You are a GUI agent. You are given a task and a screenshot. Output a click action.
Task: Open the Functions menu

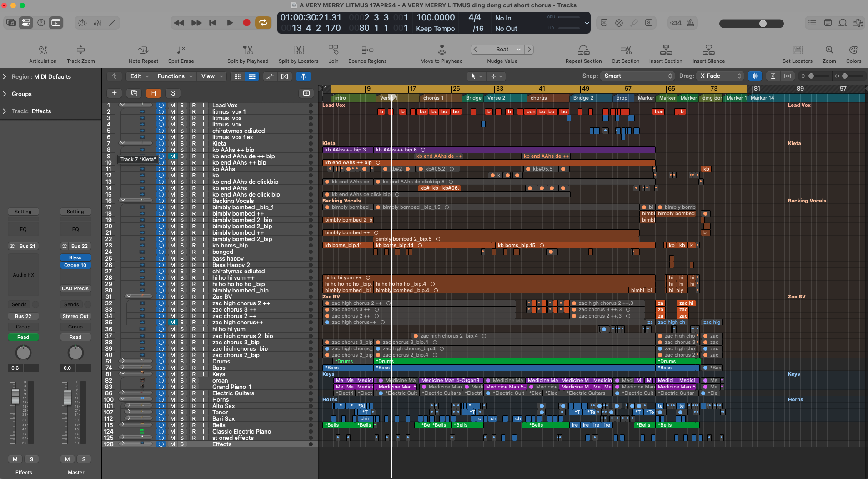pyautogui.click(x=175, y=76)
